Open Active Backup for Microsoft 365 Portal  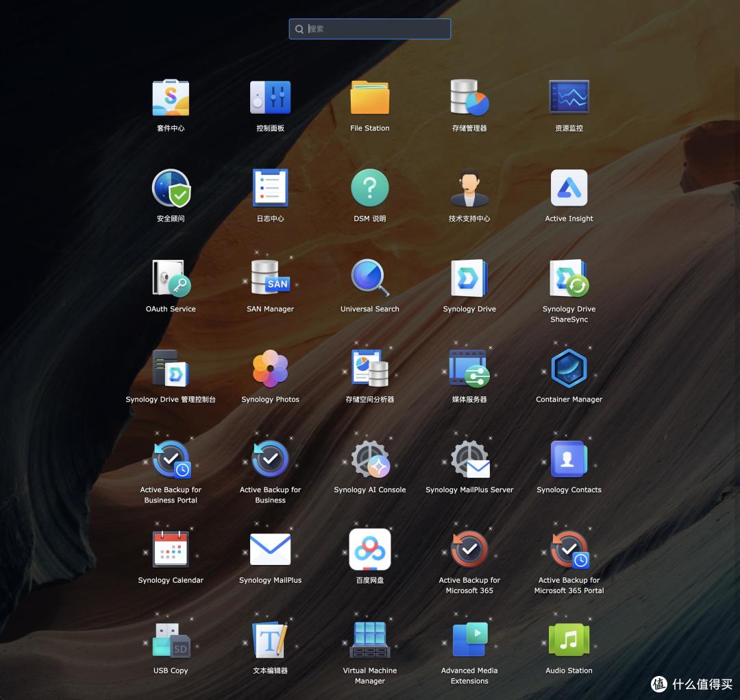pyautogui.click(x=569, y=549)
